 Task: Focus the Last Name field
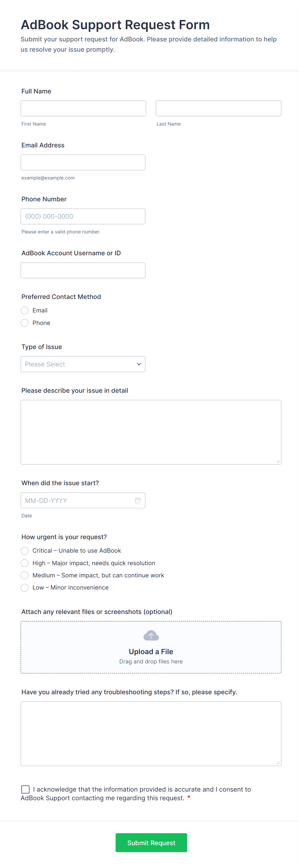[x=218, y=109]
